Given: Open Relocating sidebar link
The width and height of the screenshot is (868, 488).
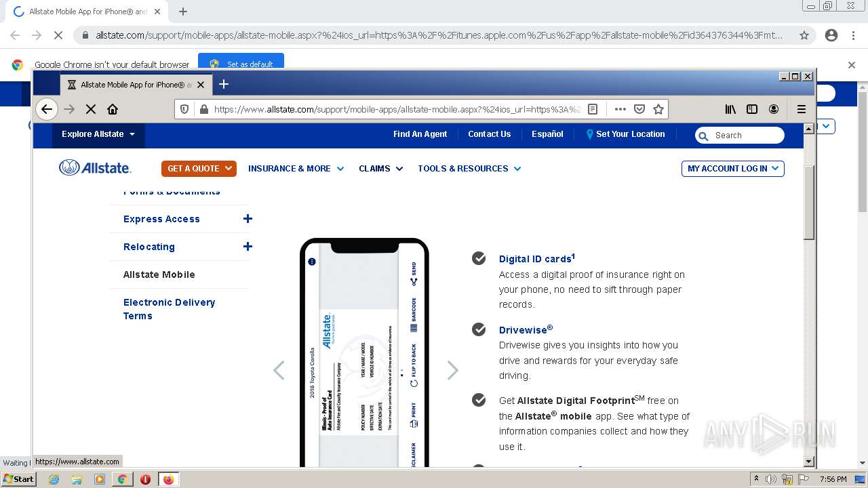Looking at the screenshot, I should (149, 247).
